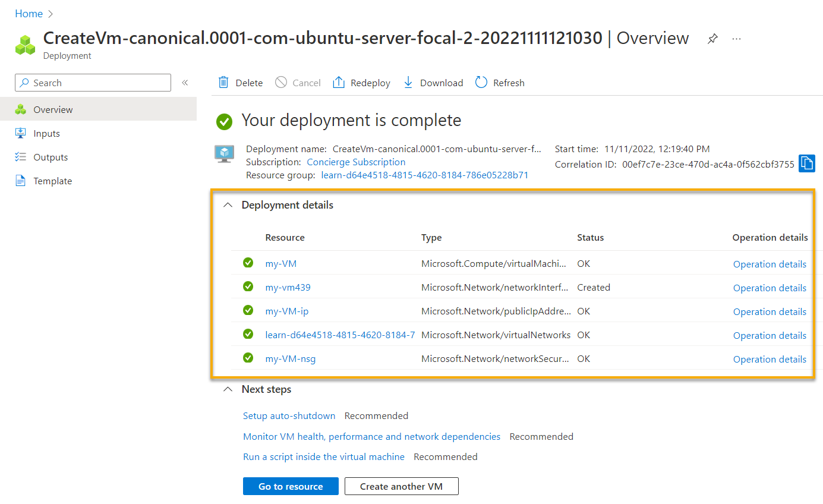Click the Download toolbar label
Screen dimensions: 823x504
coord(442,83)
